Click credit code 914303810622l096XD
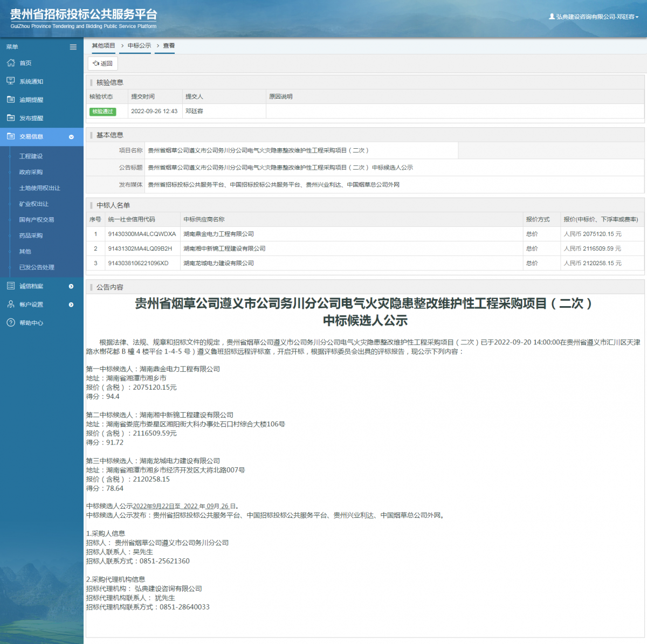647x644 pixels. [x=138, y=264]
